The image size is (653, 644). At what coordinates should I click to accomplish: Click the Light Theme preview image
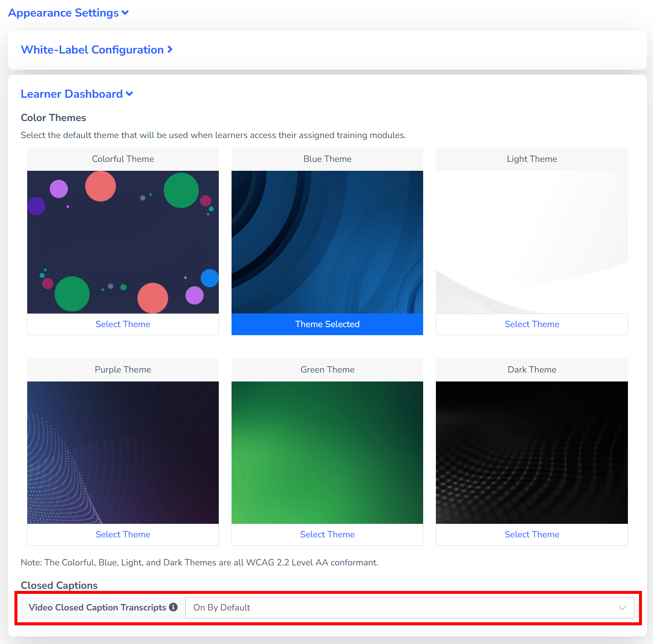[x=531, y=242]
